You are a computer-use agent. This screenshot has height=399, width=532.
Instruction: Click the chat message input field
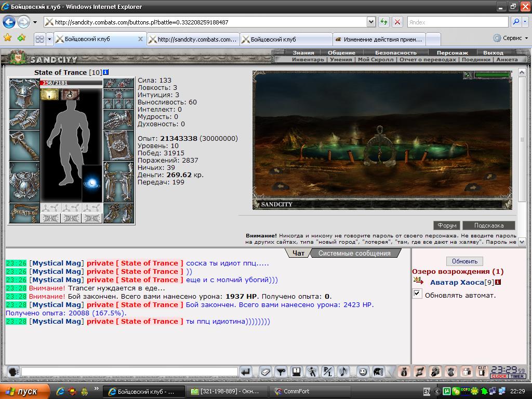tap(129, 372)
